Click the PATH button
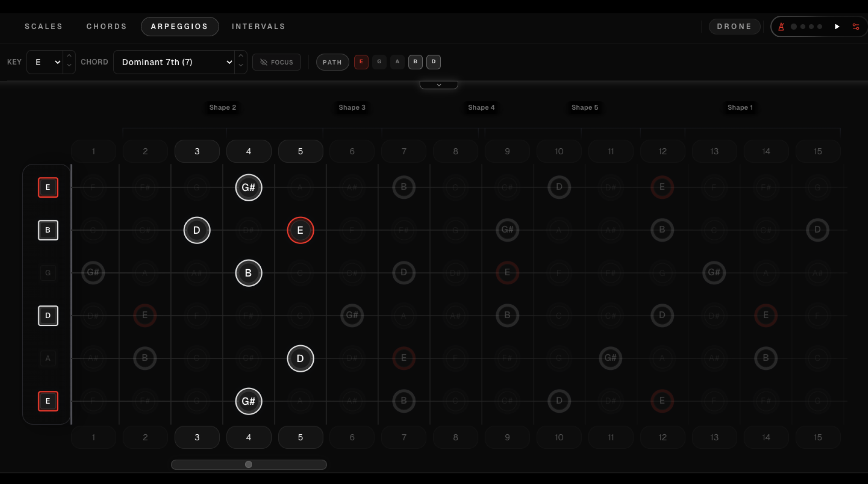Viewport: 868px width, 484px height. coord(332,62)
